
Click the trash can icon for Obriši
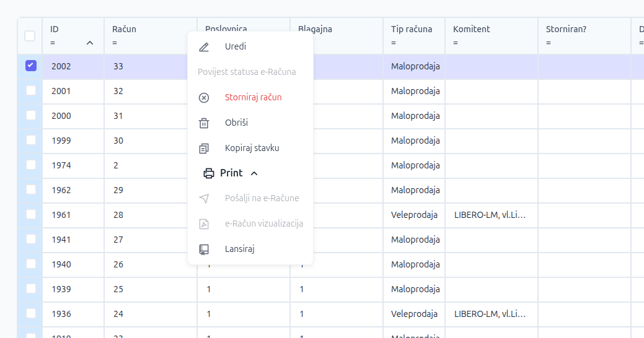point(204,123)
